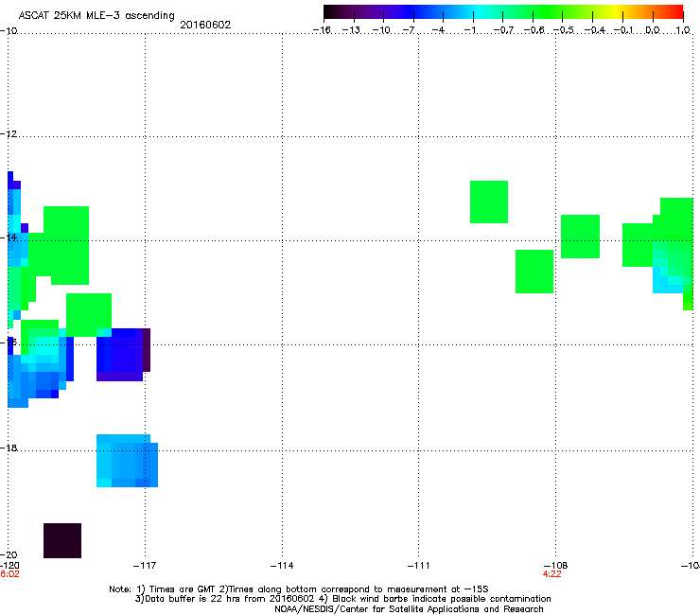Click the -114 longitude axis label

[x=282, y=566]
